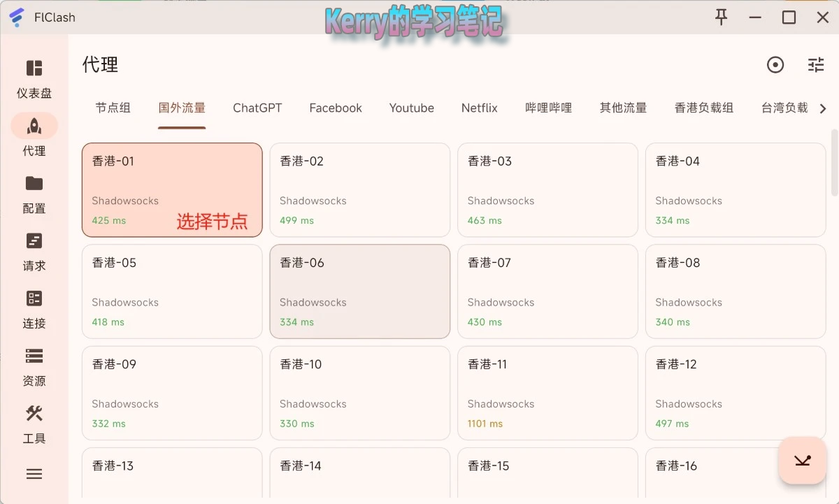Switch to the 节点组 tab

click(113, 108)
